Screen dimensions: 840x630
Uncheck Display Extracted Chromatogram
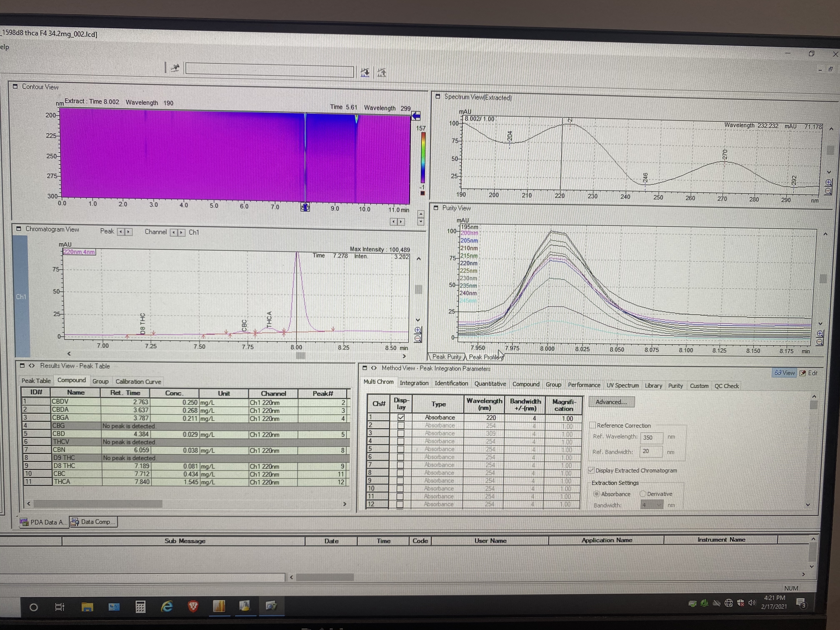coord(591,470)
